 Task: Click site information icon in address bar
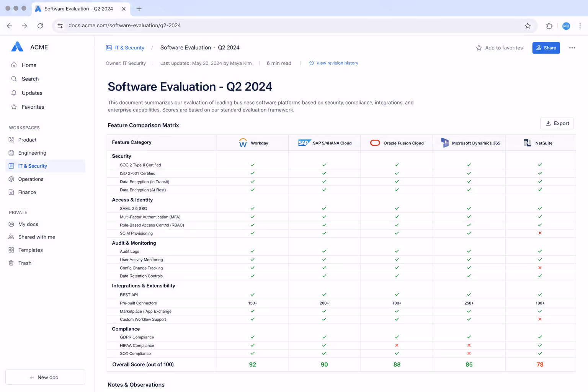pos(60,26)
